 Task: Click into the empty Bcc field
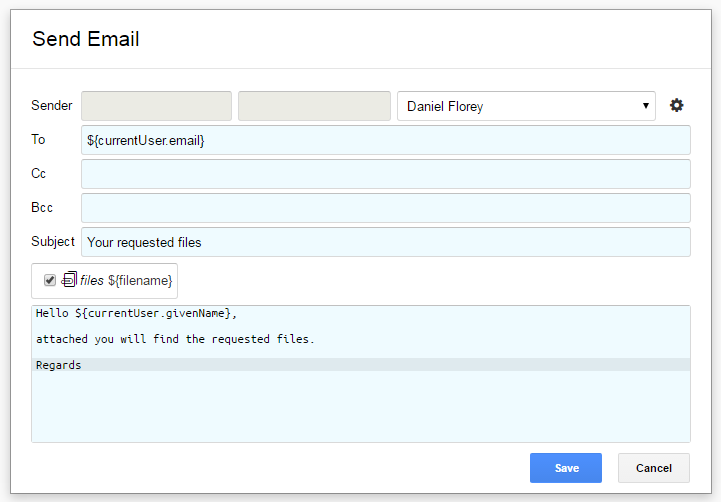pyautogui.click(x=386, y=208)
